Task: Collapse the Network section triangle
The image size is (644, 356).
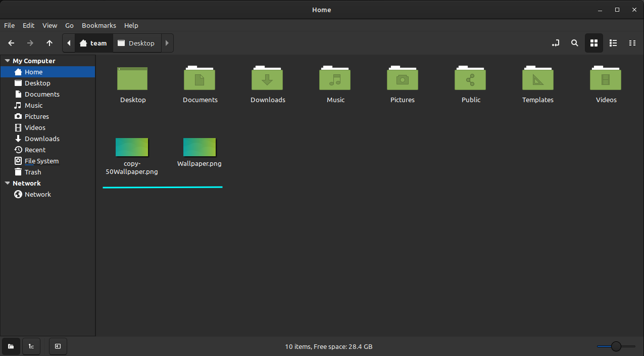Action: pyautogui.click(x=7, y=183)
